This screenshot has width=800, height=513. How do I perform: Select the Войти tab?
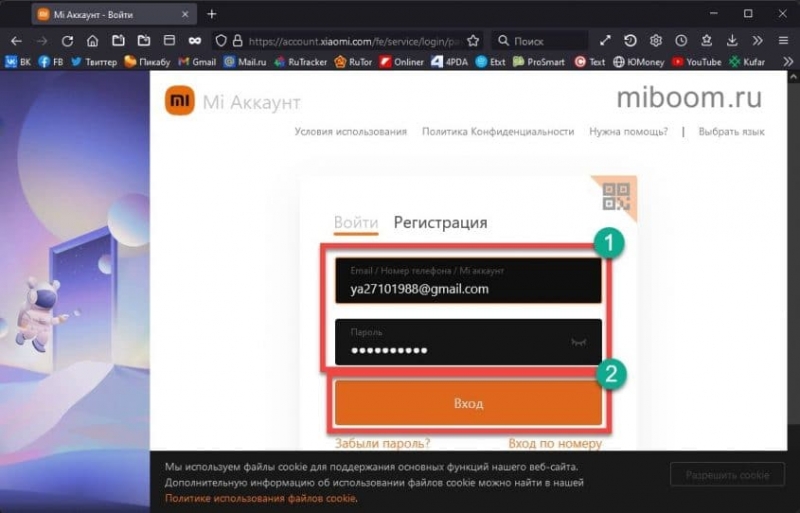point(356,223)
